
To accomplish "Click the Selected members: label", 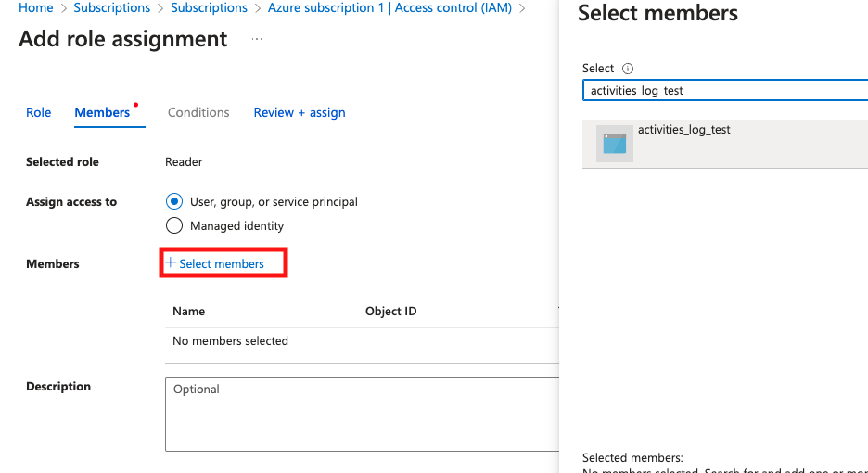I will 632,457.
